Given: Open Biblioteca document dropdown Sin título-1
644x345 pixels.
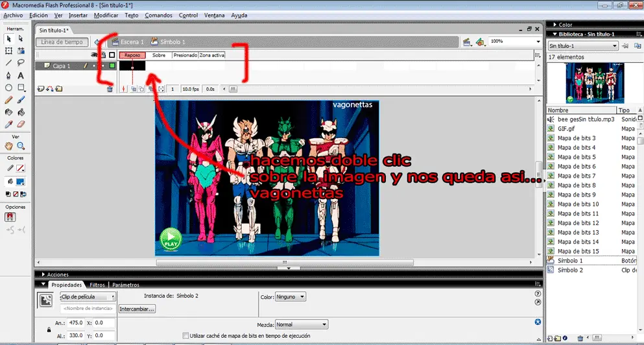Looking at the screenshot, I should coord(583,46).
